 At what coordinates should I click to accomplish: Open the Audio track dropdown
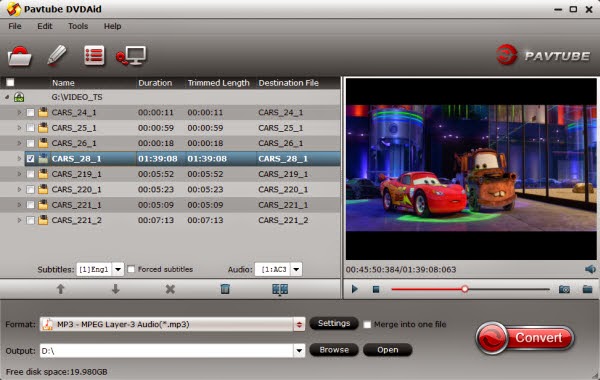pos(296,269)
